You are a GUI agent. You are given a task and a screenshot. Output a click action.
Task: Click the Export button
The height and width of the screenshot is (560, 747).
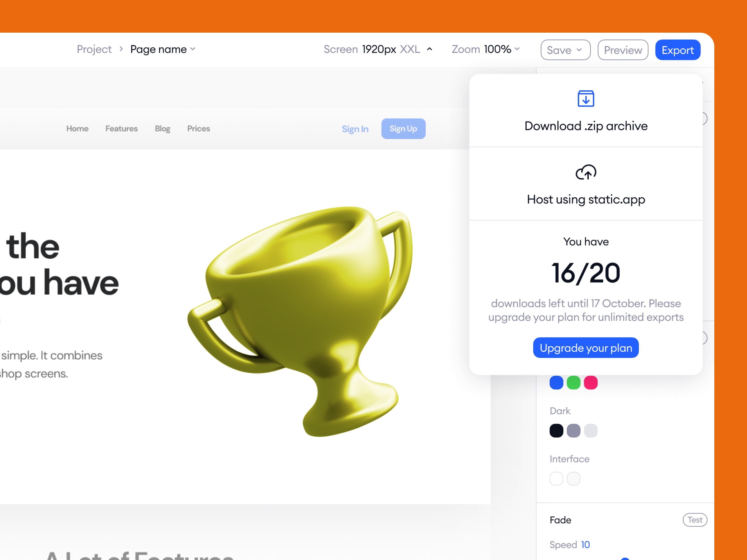(x=678, y=50)
